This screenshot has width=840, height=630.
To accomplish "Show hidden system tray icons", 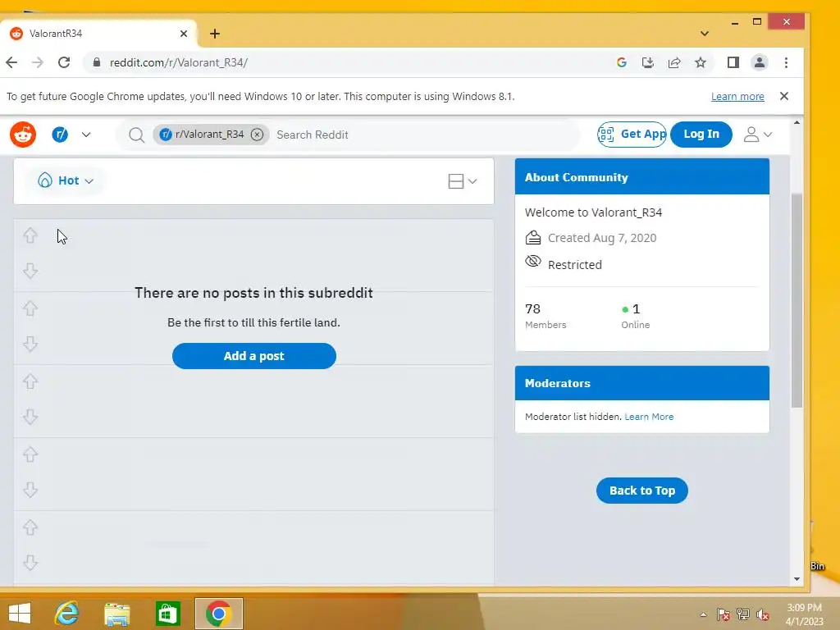I will pos(703,614).
